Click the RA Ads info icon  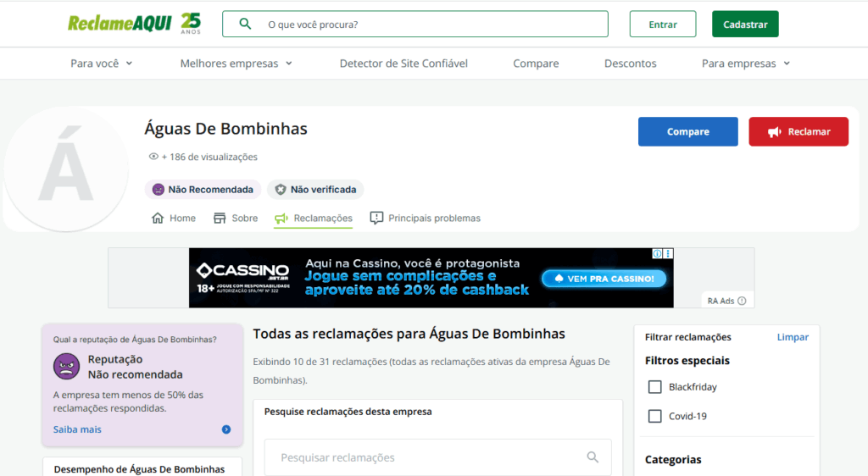pyautogui.click(x=742, y=301)
